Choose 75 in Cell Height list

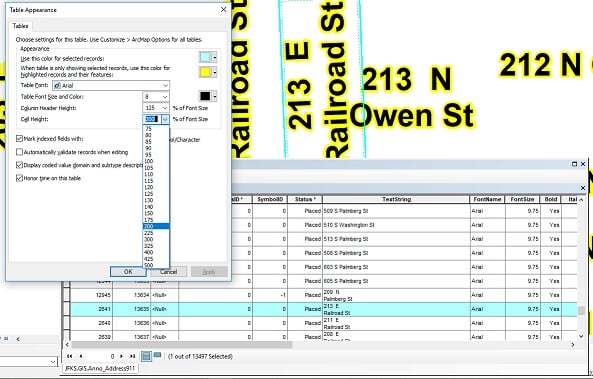click(156, 129)
